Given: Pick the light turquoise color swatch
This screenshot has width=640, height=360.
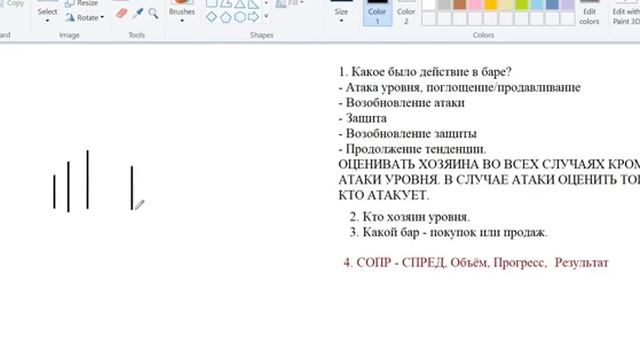Looking at the screenshot, I should (x=537, y=4).
